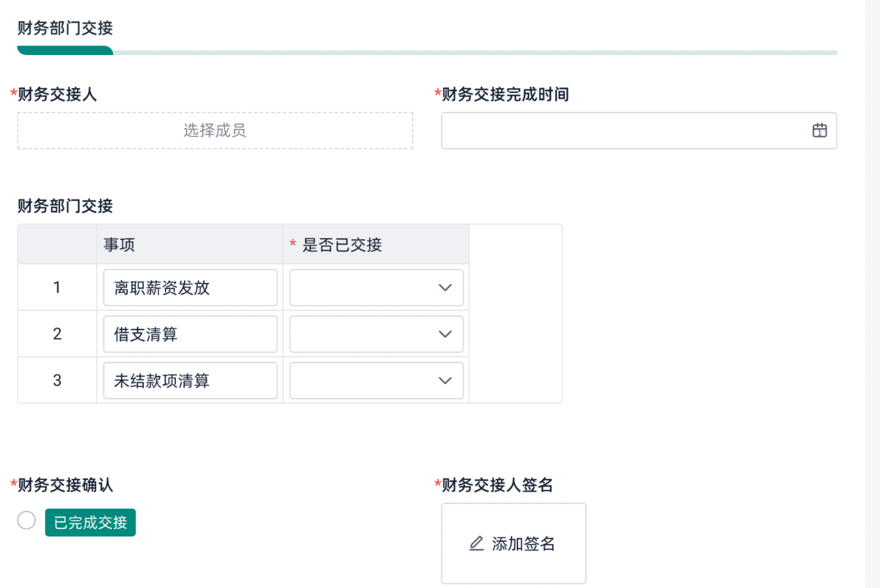The width and height of the screenshot is (880, 588).
Task: Switch to the 财务部门交接 tab
Action: coord(65,29)
